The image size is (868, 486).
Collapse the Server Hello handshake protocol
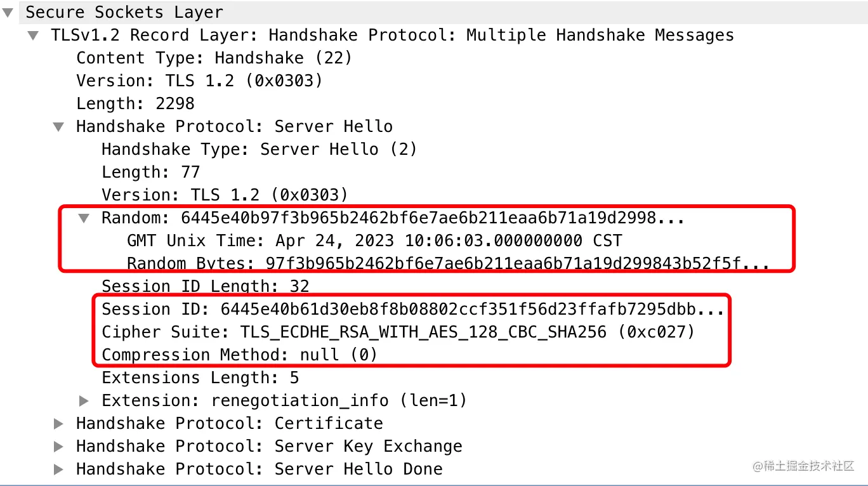[58, 126]
